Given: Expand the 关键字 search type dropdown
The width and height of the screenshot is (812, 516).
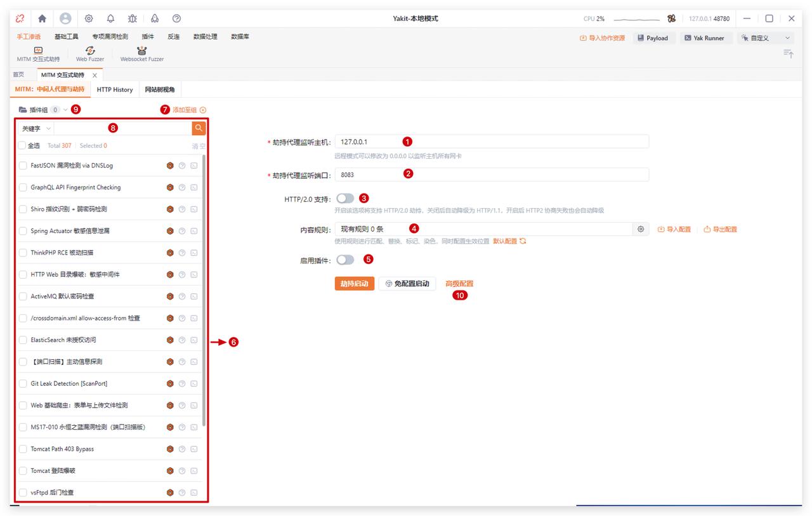Looking at the screenshot, I should 36,129.
